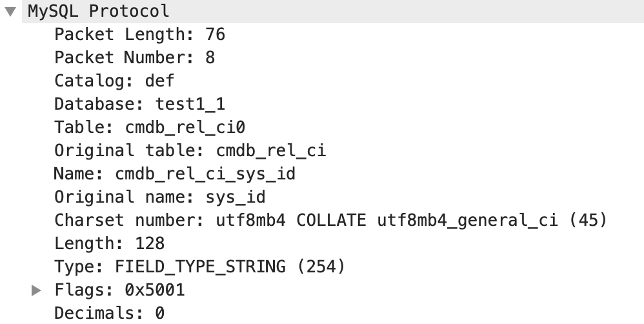Select the Packet Length: 76 row
The height and width of the screenshot is (324, 644).
[x=139, y=34]
